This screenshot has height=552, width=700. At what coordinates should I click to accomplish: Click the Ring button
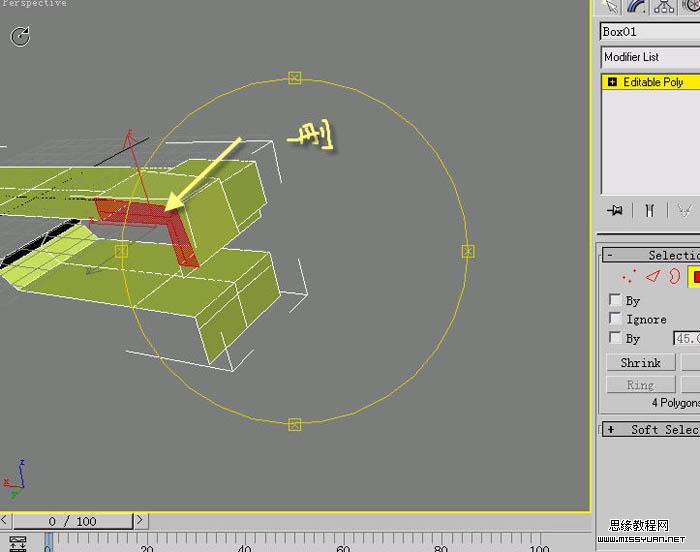coord(641,385)
